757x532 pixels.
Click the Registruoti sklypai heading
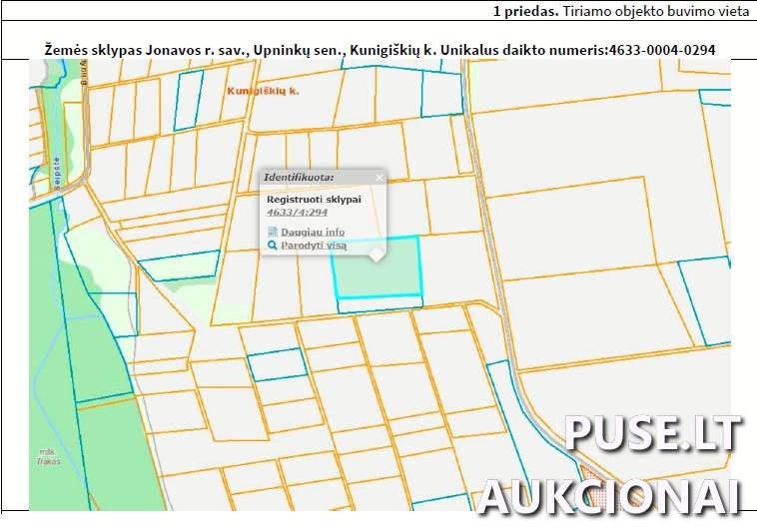click(x=314, y=200)
